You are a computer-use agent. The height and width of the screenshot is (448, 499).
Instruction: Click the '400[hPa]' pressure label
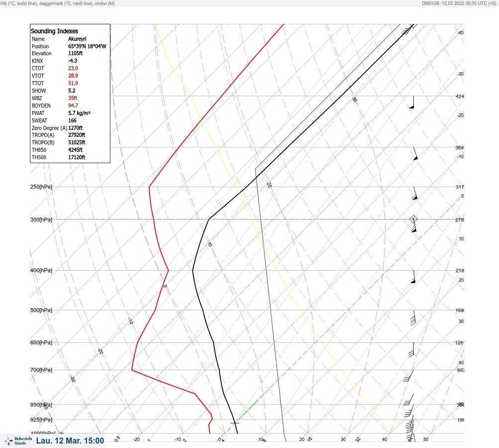41,270
